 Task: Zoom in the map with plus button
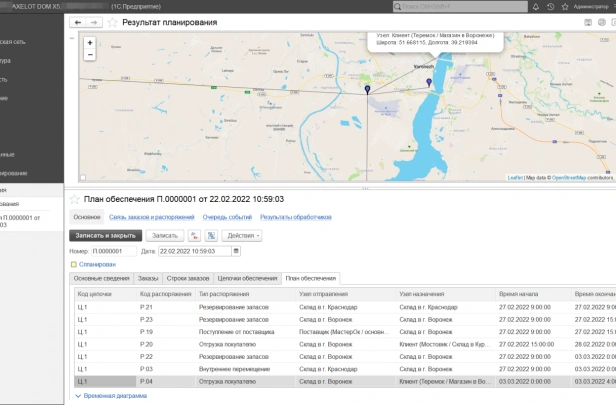90,43
